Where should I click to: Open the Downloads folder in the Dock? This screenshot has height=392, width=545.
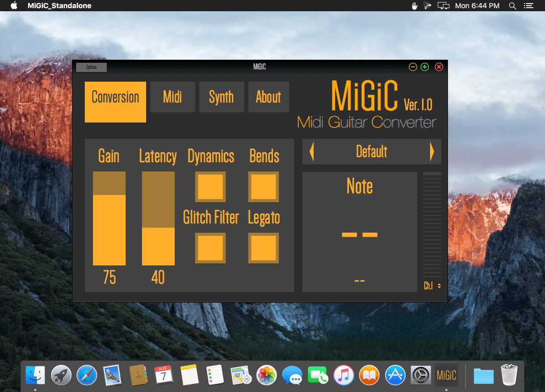click(x=484, y=376)
